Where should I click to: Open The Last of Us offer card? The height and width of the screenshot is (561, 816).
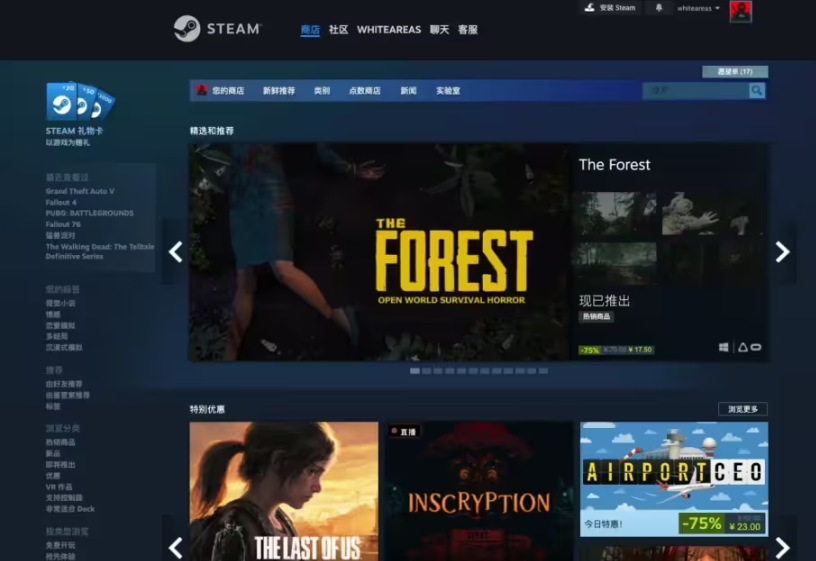pos(284,491)
